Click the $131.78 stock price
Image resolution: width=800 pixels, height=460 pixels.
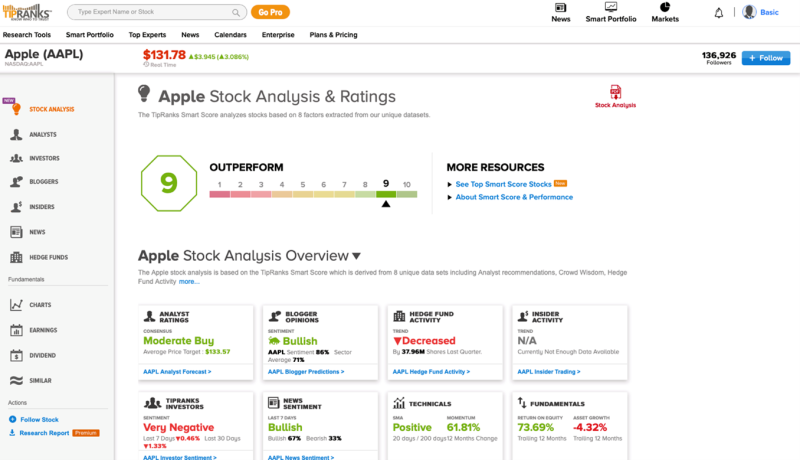click(164, 55)
